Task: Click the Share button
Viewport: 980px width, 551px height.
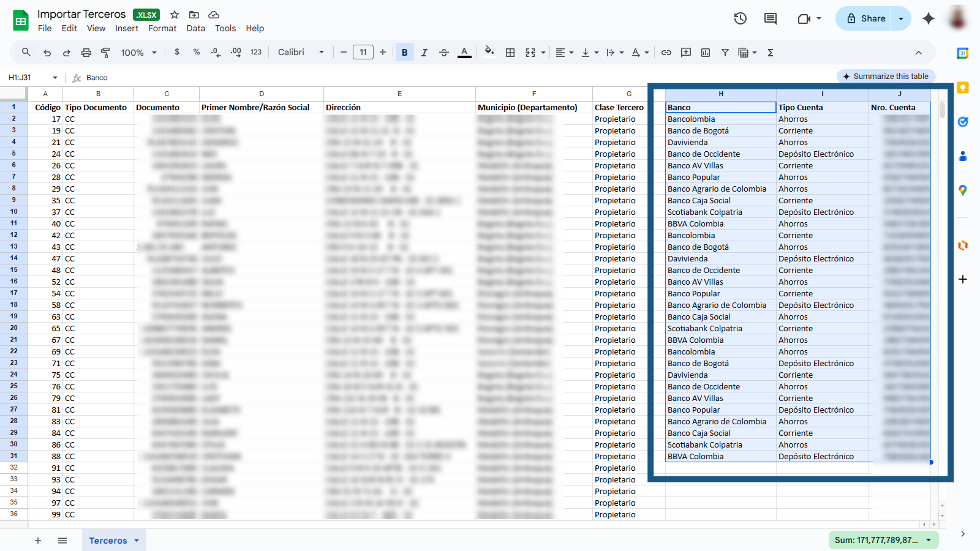Action: coord(864,18)
